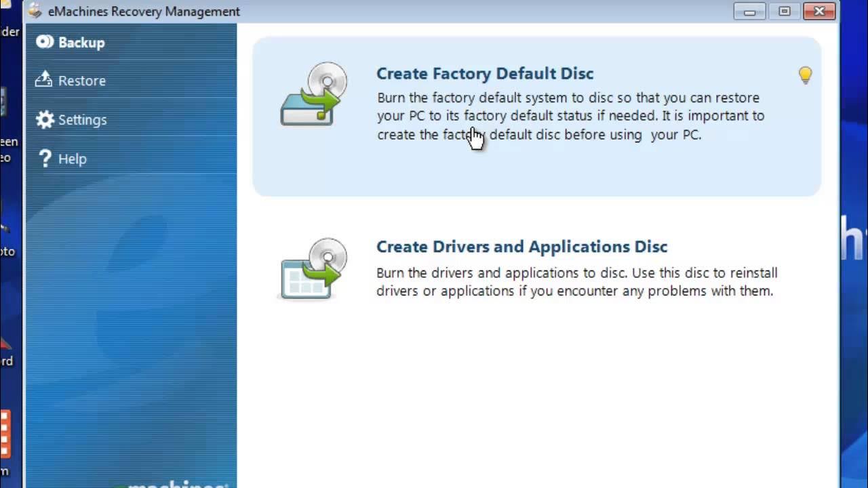The image size is (868, 488).
Task: Close the Recovery Management window
Action: [819, 11]
